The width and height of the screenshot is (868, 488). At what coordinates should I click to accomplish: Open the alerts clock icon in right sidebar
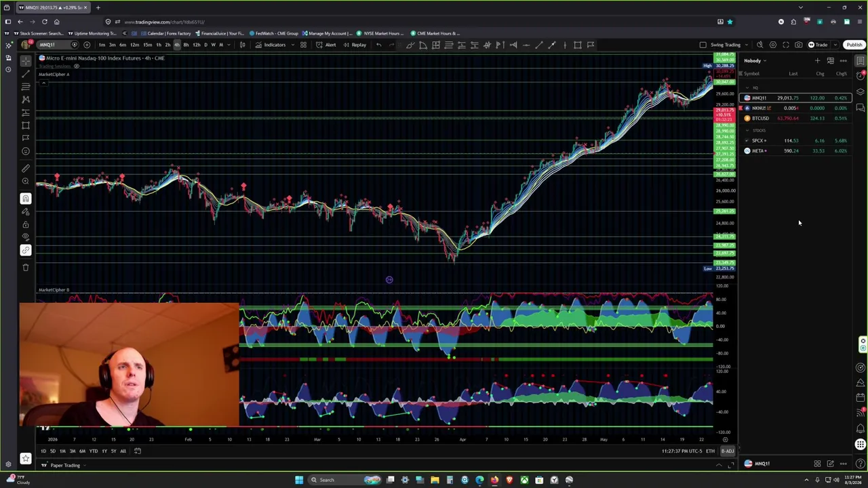860,77
